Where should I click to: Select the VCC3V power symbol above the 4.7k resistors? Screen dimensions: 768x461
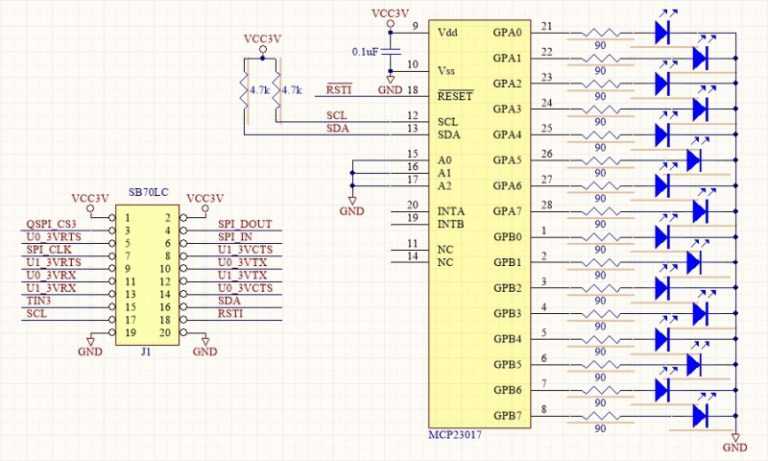coord(263,42)
